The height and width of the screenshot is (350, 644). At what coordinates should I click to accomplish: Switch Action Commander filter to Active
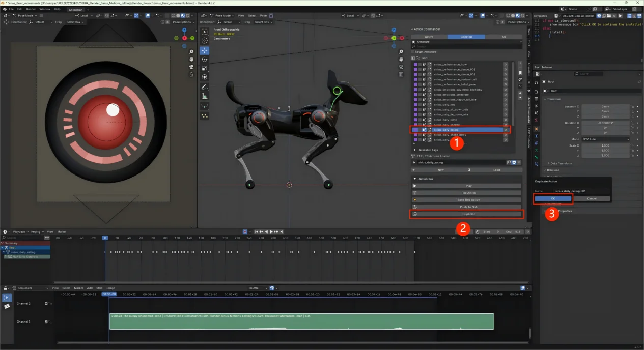click(x=429, y=37)
